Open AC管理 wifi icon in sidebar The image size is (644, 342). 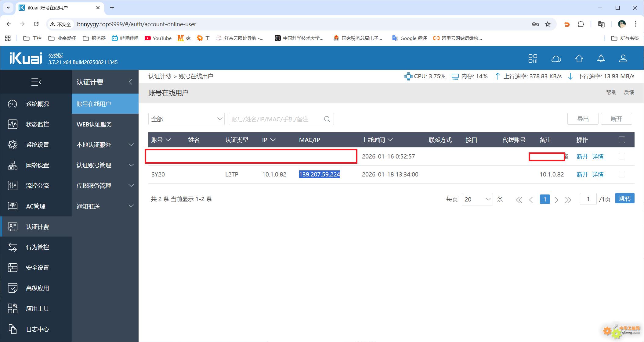coord(13,206)
